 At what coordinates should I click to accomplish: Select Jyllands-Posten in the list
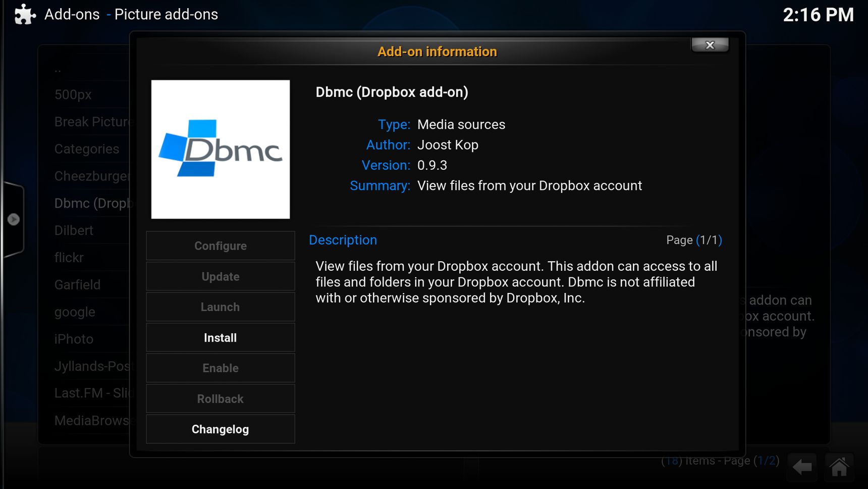92,366
